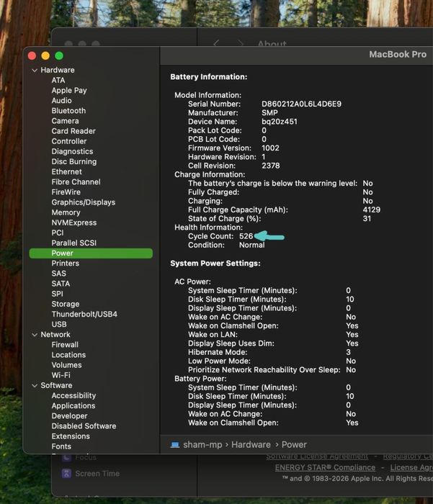
Task: Click the System Power Settings heading
Action: click(215, 264)
